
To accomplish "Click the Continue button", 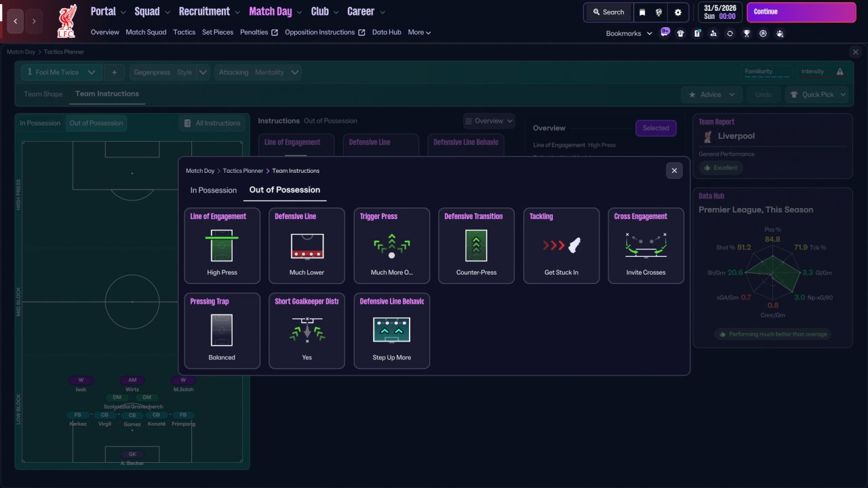I will pos(801,12).
